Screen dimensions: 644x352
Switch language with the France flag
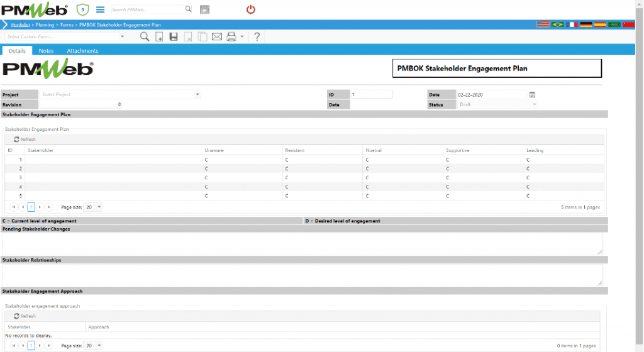pos(572,25)
